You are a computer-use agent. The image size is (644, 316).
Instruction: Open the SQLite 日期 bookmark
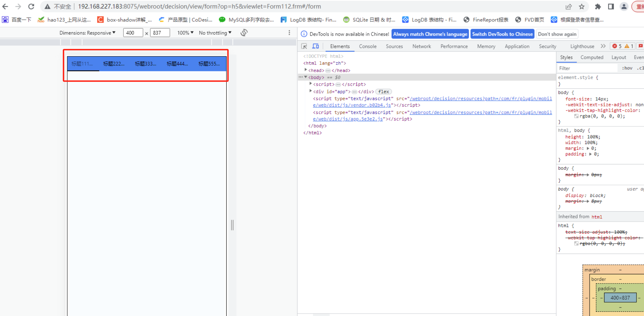tap(369, 20)
